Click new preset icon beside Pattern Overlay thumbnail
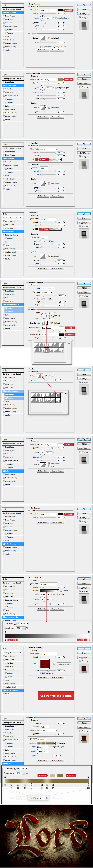This screenshot has width=93, height=868. [x=54, y=664]
